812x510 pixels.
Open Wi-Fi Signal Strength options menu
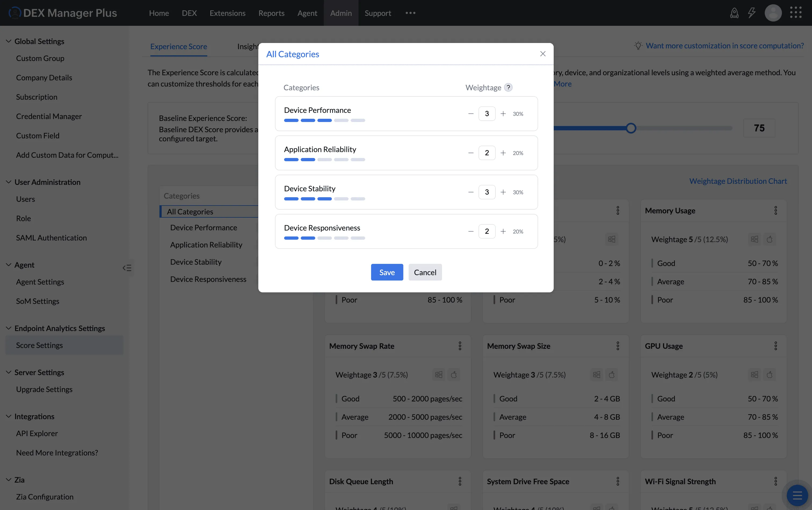(x=775, y=481)
